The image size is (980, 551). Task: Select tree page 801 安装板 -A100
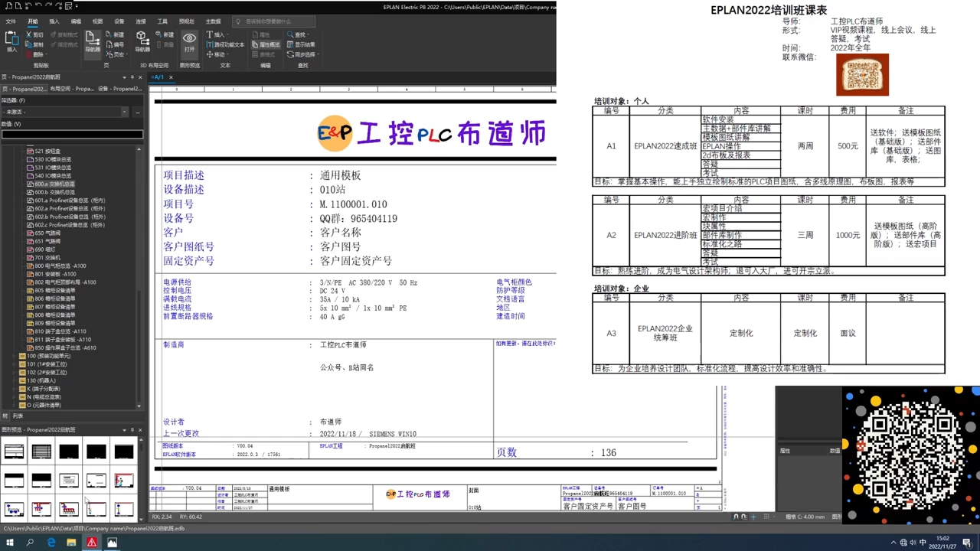(54, 274)
